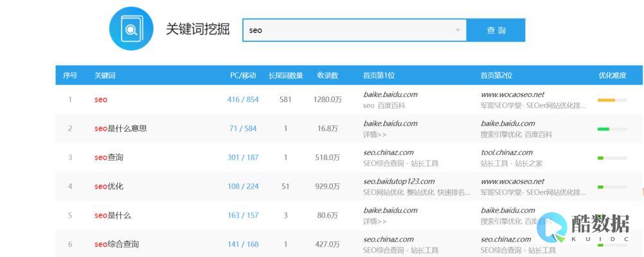Click the indexed count 518.0万
This screenshot has width=644, height=257.
[x=327, y=157]
